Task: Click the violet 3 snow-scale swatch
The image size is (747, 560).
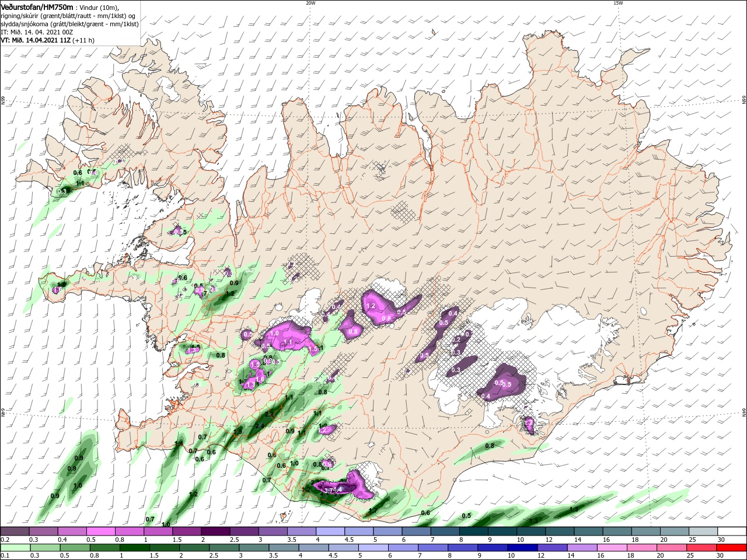Action: pyautogui.click(x=273, y=531)
